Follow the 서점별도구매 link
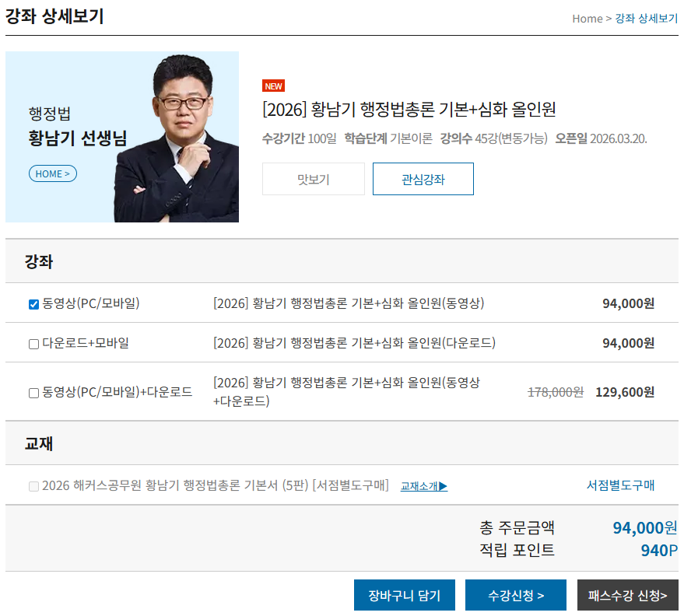 coord(619,485)
